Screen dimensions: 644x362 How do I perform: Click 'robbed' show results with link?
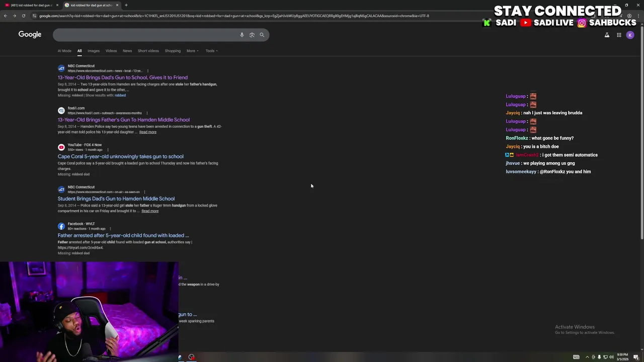[x=120, y=96]
